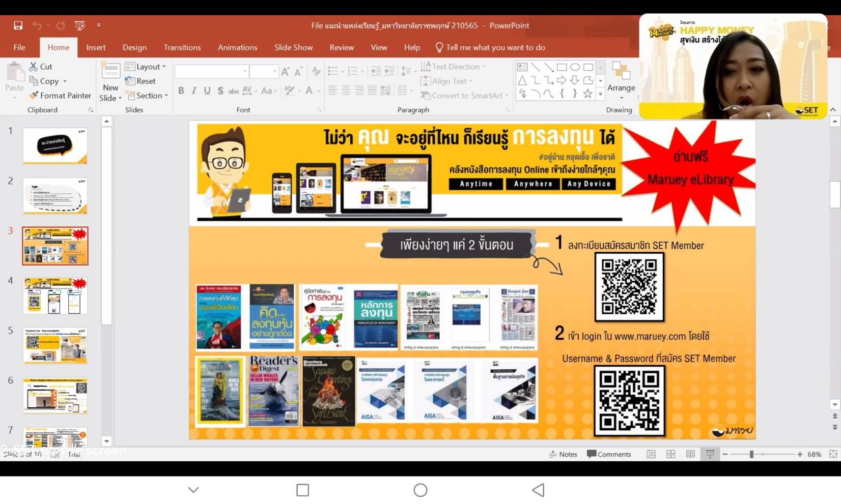Select slide 1 thumbnail
Image resolution: width=841 pixels, height=504 pixels.
[x=55, y=146]
